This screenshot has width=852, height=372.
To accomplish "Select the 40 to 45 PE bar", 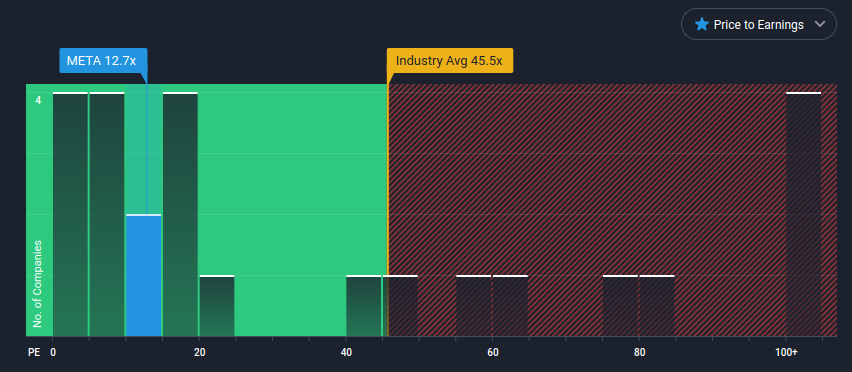I will [364, 306].
